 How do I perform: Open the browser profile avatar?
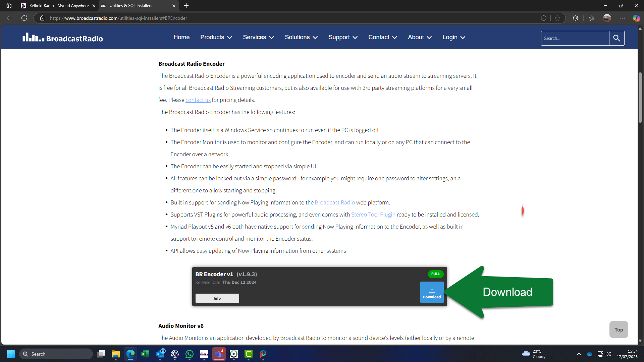click(607, 18)
